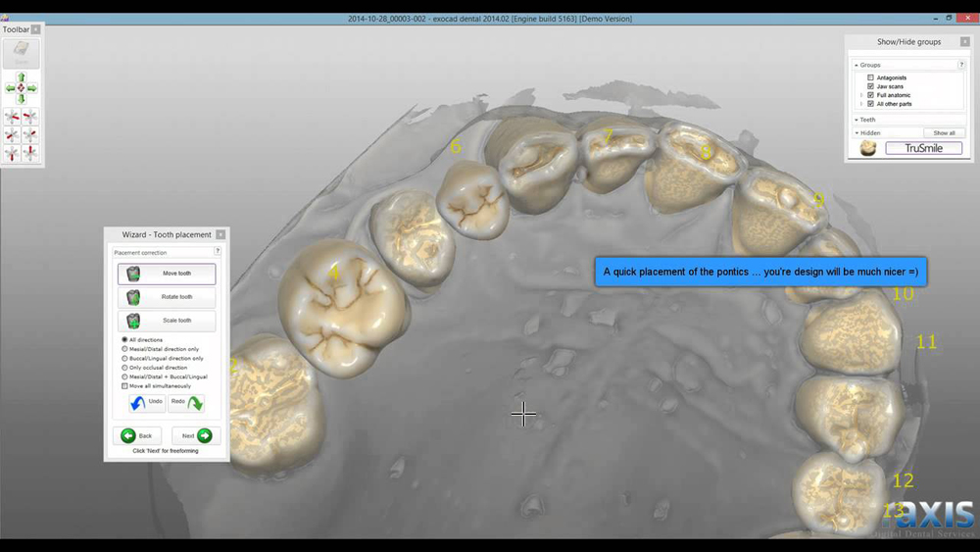Click the yellow tooth label 11

point(926,342)
